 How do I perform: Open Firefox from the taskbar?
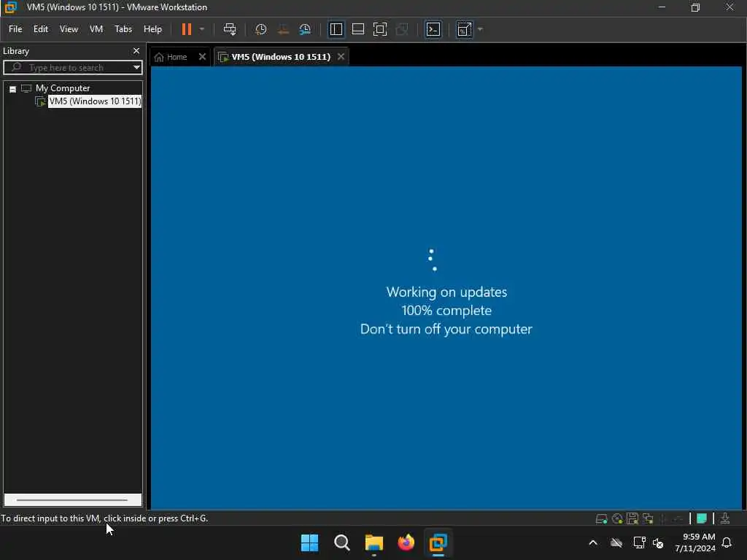(x=406, y=542)
